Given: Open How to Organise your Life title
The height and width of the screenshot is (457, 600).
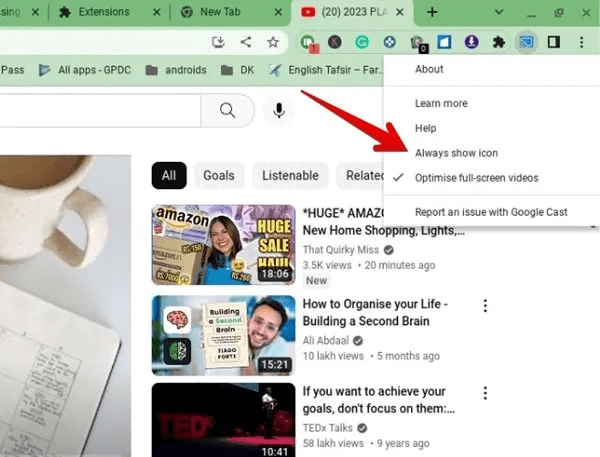Looking at the screenshot, I should pos(375,312).
